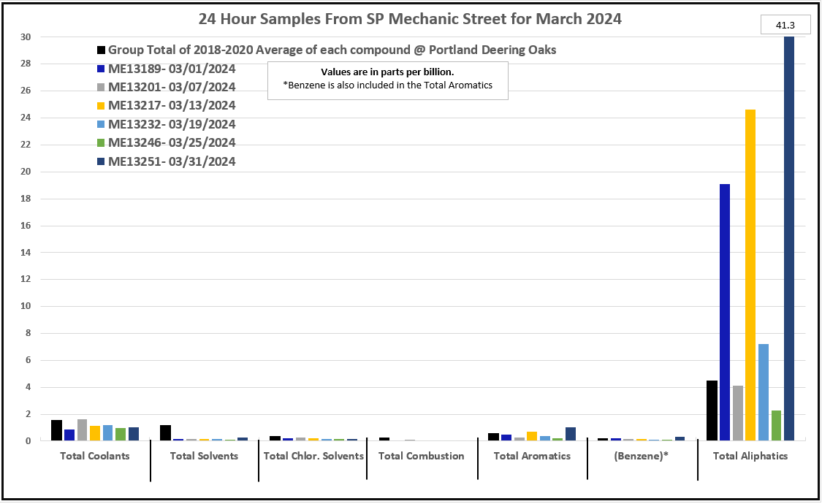Select the gray ME13201 legend swatch
This screenshot has width=822, height=504.
pyautogui.click(x=101, y=88)
